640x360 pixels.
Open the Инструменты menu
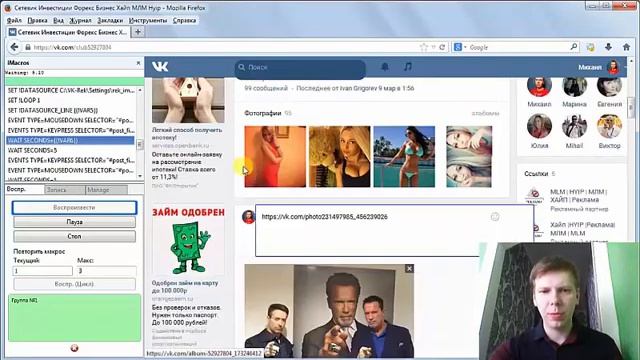click(148, 20)
